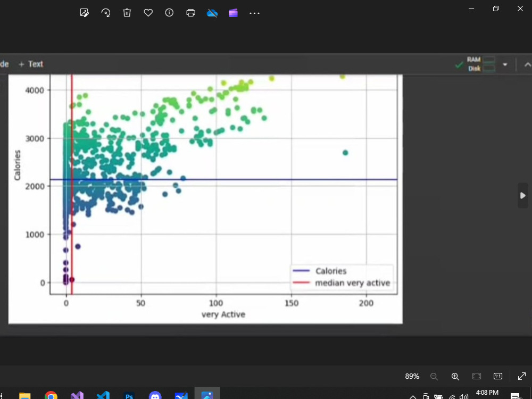Enter full screen view
Screen dimensions: 532x399
coord(522,376)
